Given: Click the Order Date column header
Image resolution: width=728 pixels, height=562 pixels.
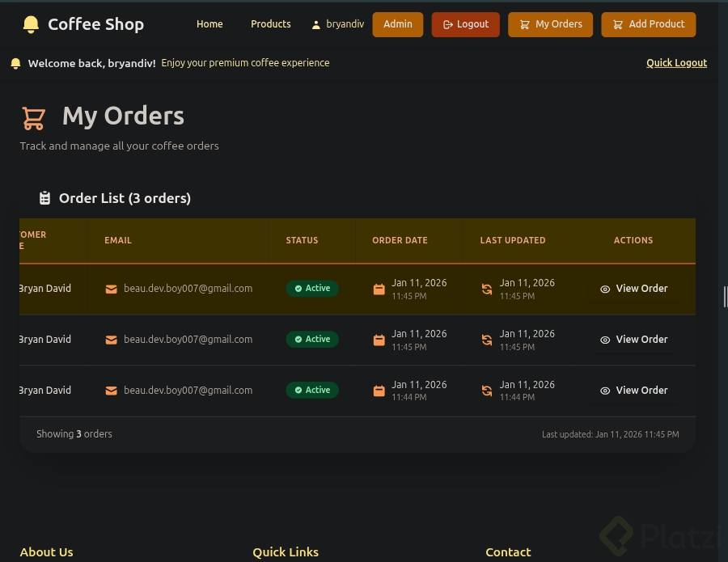Looking at the screenshot, I should pos(400,240).
